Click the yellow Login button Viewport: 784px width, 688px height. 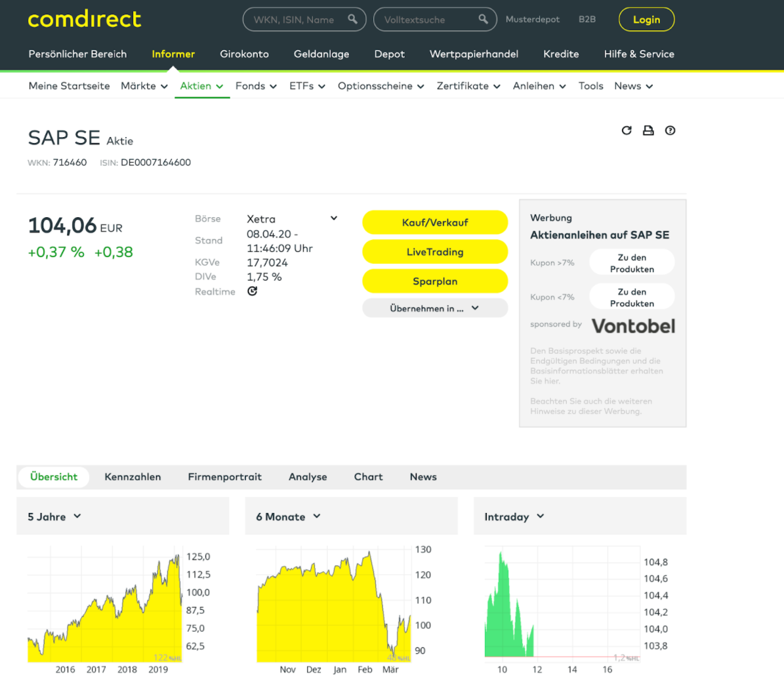click(x=646, y=20)
